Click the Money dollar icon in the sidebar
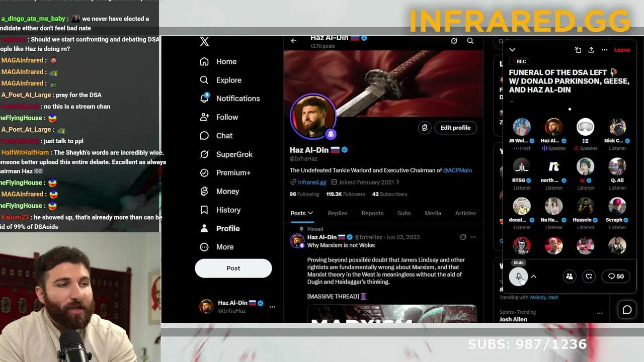The image size is (644, 362). 204,192
